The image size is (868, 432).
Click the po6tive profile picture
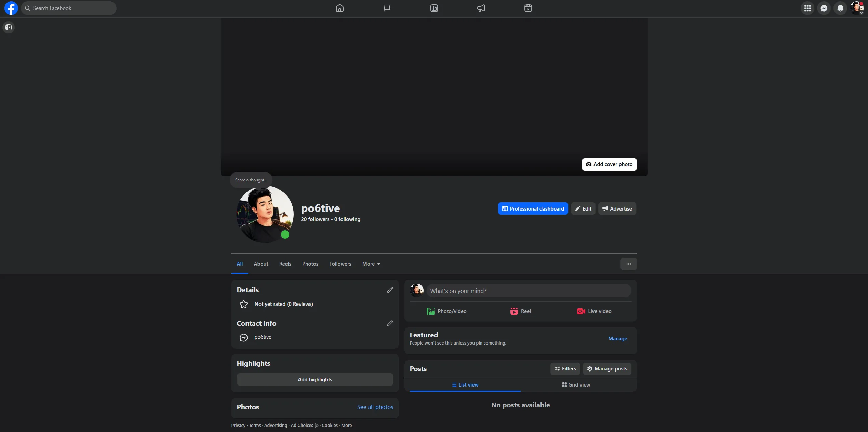coord(265,214)
